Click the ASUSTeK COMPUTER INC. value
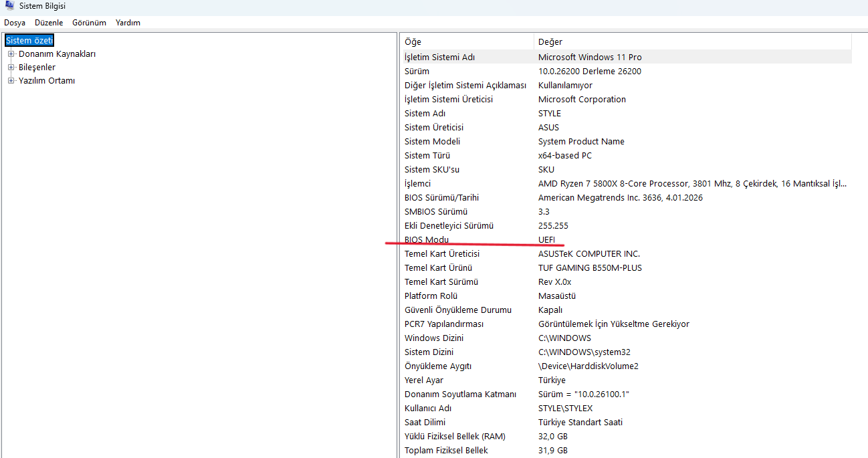Viewport: 868px width, 458px height. 589,254
